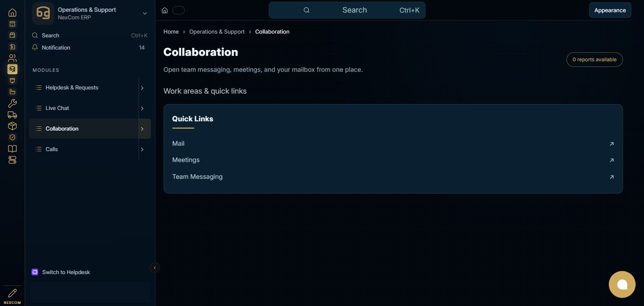Go to Home in the breadcrumb

[171, 31]
